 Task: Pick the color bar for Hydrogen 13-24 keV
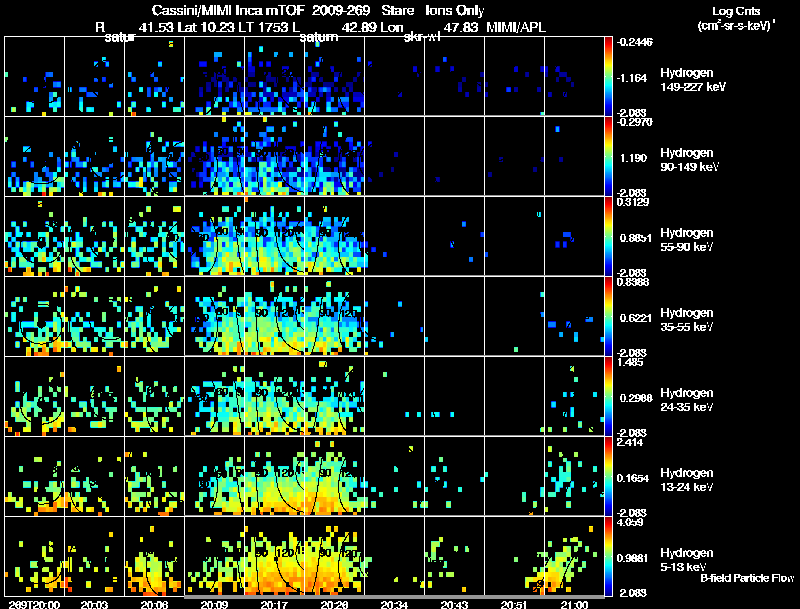608,476
